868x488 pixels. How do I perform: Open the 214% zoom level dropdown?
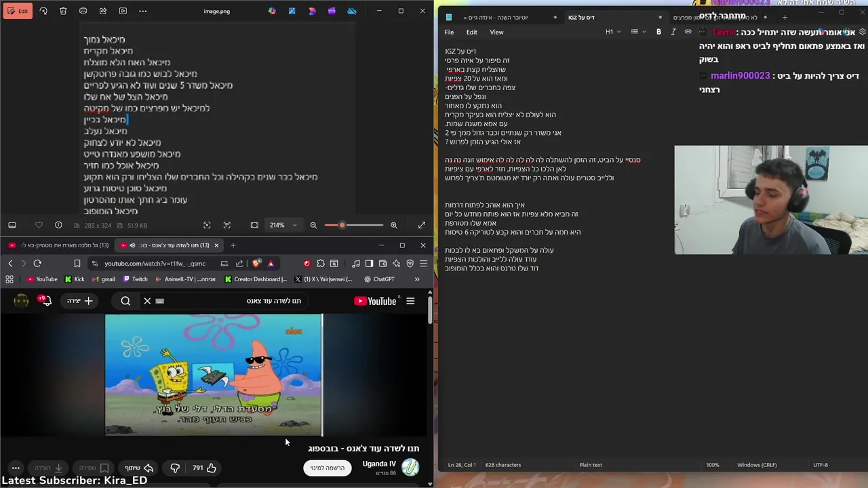point(283,225)
